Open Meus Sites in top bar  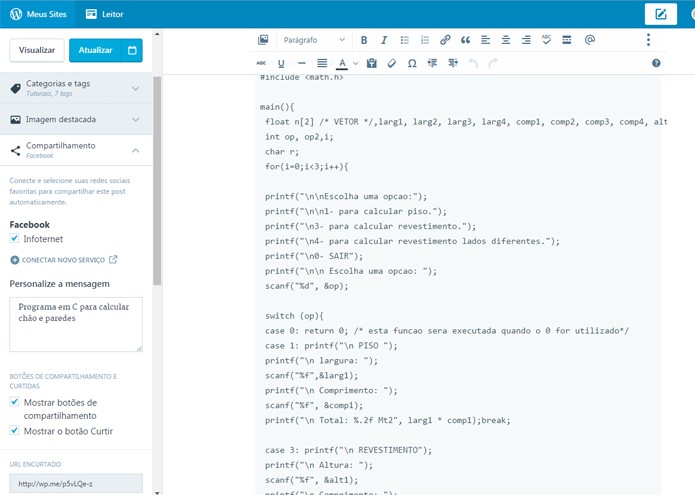pos(38,14)
